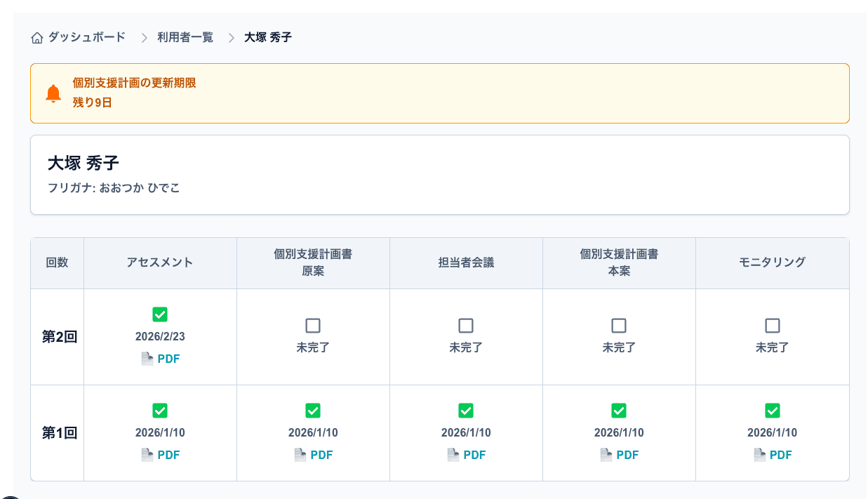Click the 大塚 秀子 breadcrumb text

(x=268, y=37)
